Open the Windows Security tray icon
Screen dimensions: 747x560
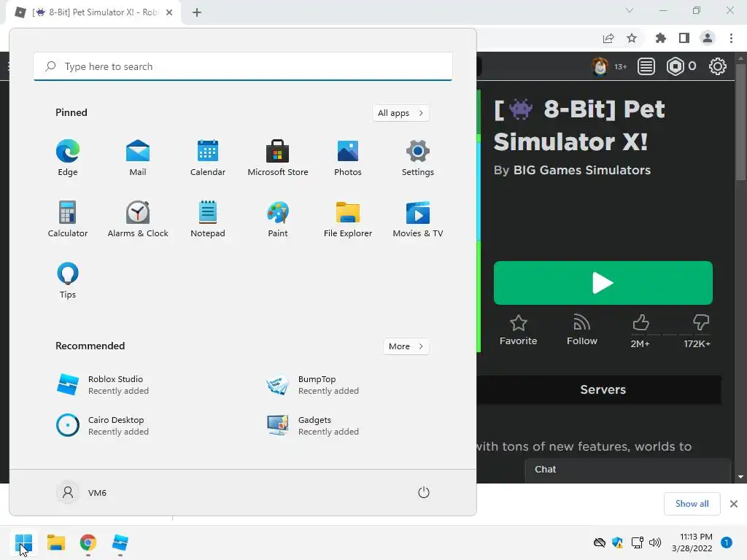pos(617,542)
